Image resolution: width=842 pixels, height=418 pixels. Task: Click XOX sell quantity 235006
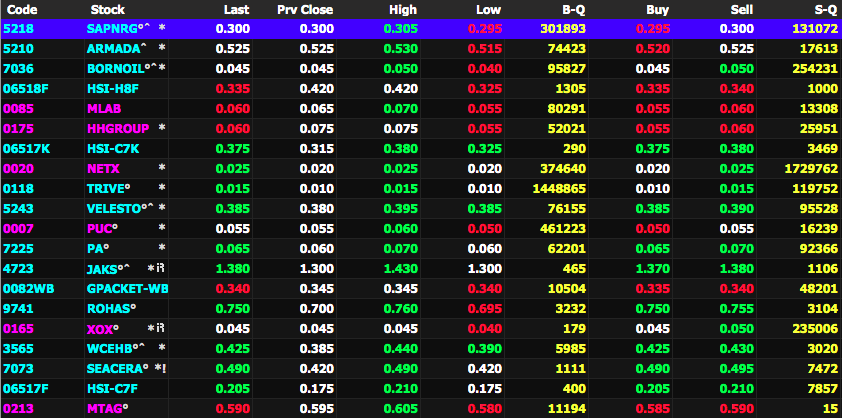tap(815, 328)
